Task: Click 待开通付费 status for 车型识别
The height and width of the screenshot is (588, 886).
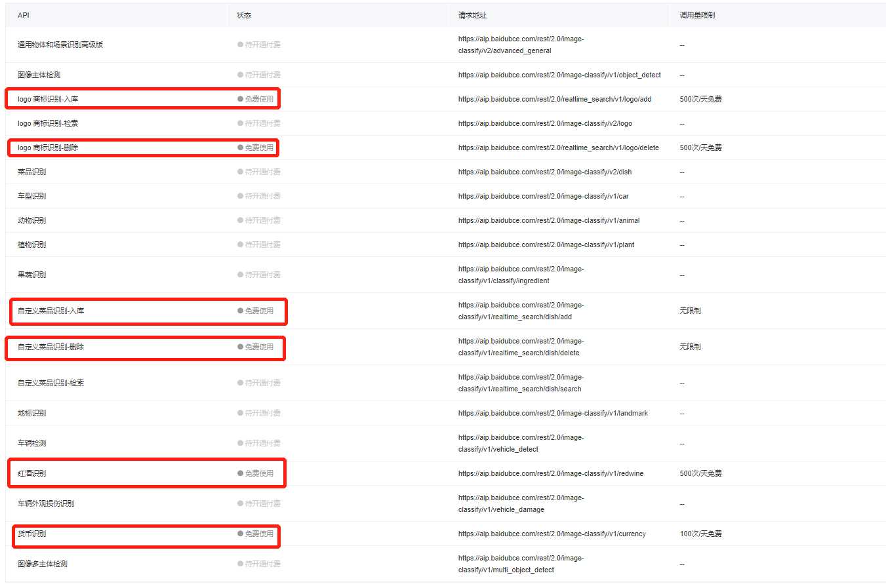Action: point(259,196)
